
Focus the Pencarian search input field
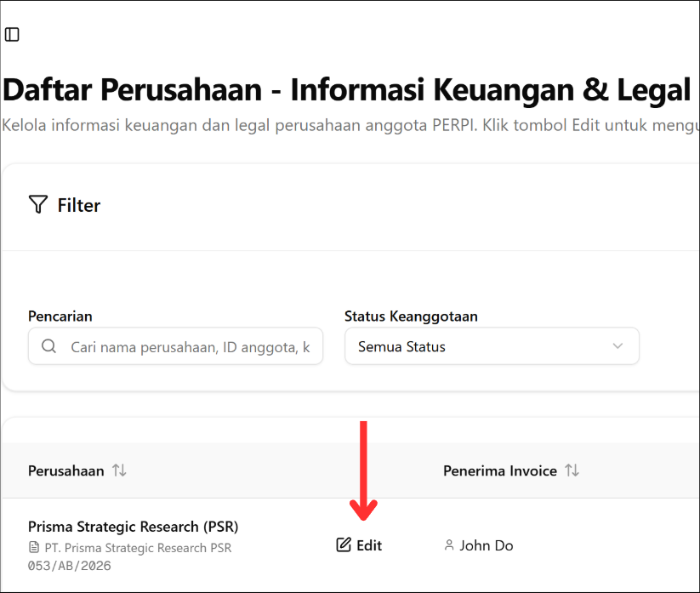187,346
